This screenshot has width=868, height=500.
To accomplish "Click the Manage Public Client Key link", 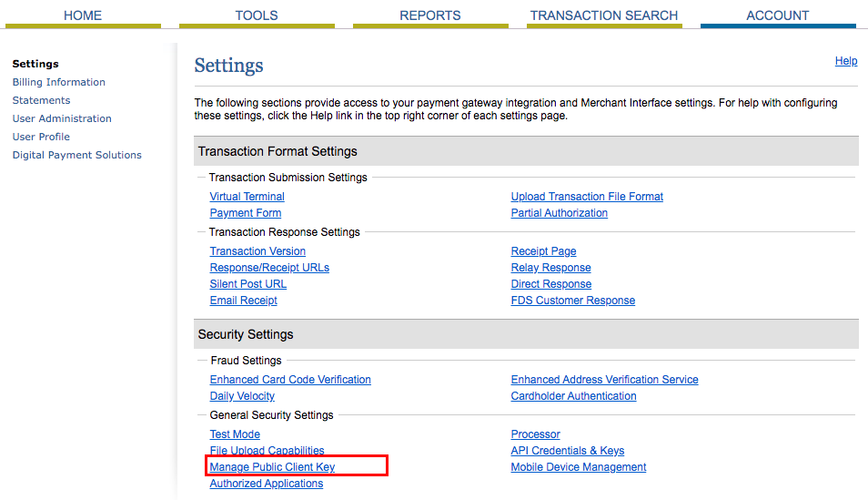I will pyautogui.click(x=272, y=467).
